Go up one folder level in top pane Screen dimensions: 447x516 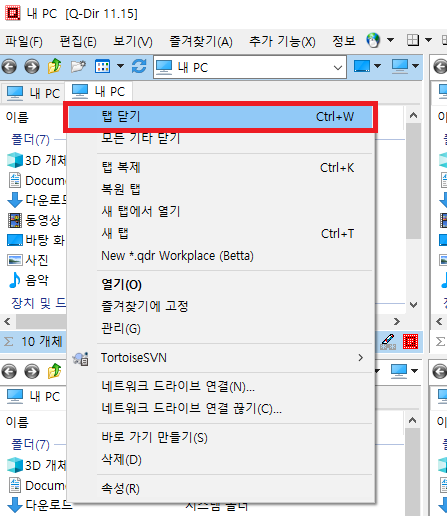[55, 66]
